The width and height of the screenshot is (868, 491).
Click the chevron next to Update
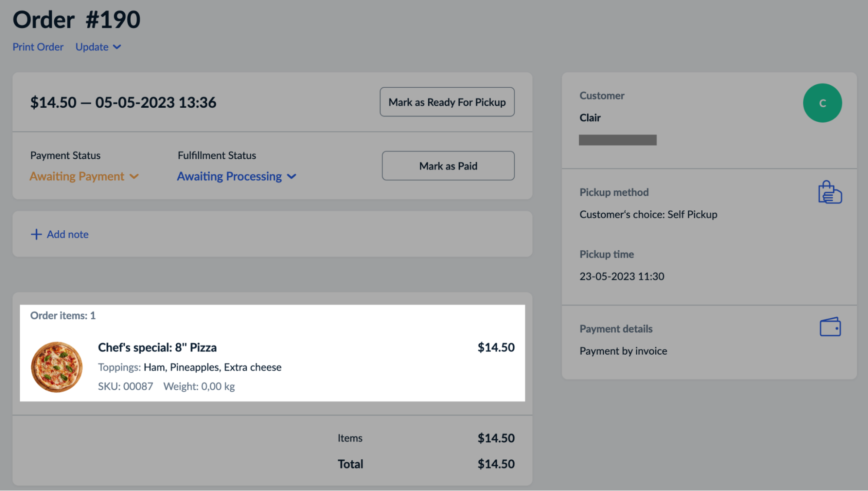click(x=117, y=47)
